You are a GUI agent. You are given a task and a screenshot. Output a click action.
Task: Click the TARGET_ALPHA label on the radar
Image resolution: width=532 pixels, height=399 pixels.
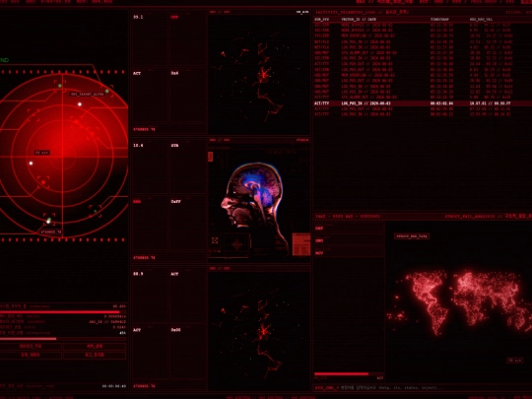(88, 94)
